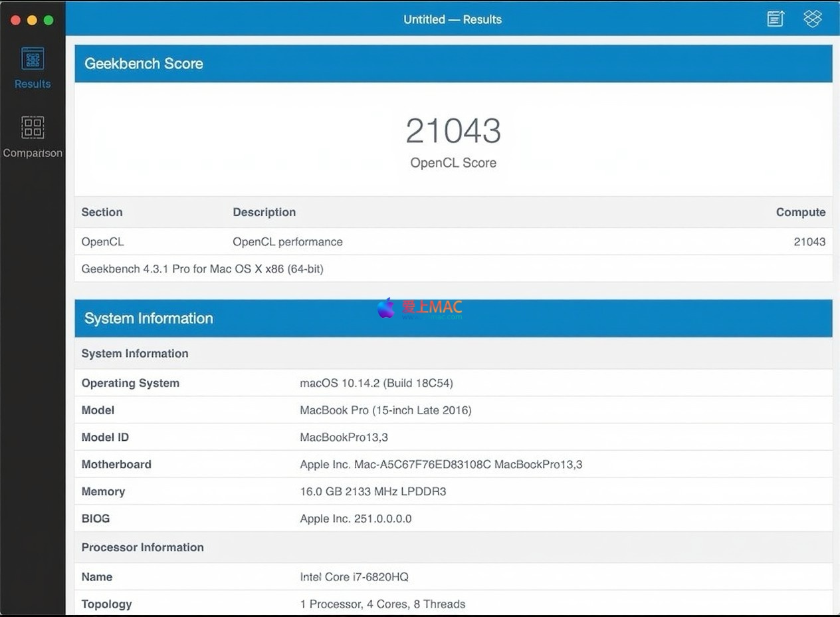840x617 pixels.
Task: Click the Description column header
Action: (x=264, y=212)
